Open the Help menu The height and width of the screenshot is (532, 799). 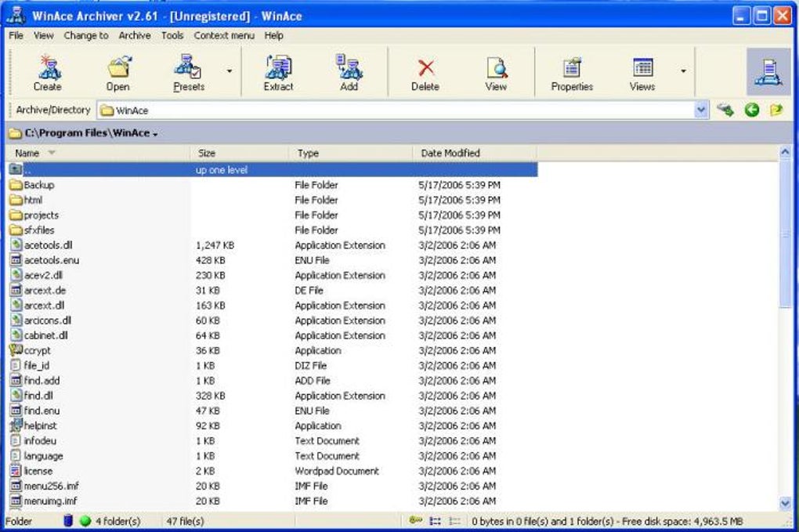point(273,35)
